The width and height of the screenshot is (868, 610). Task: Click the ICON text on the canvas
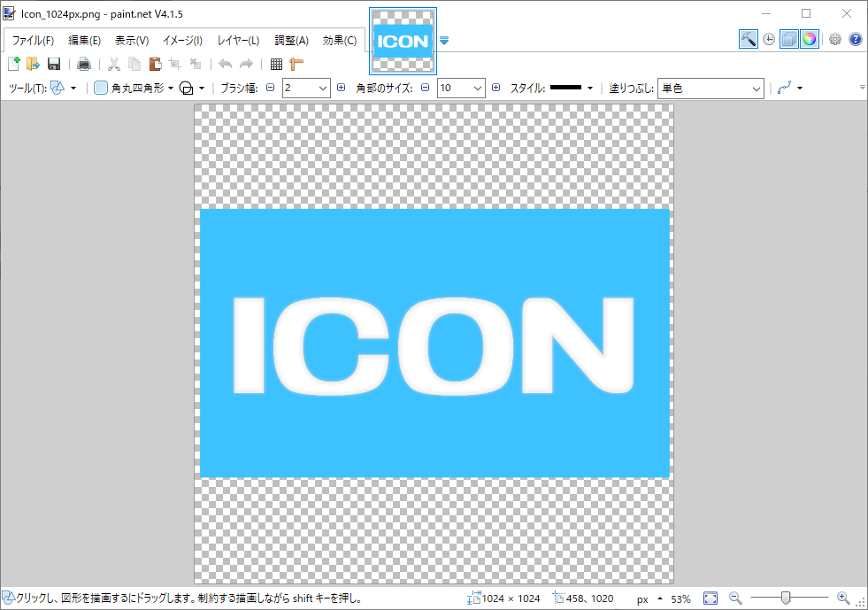point(434,345)
